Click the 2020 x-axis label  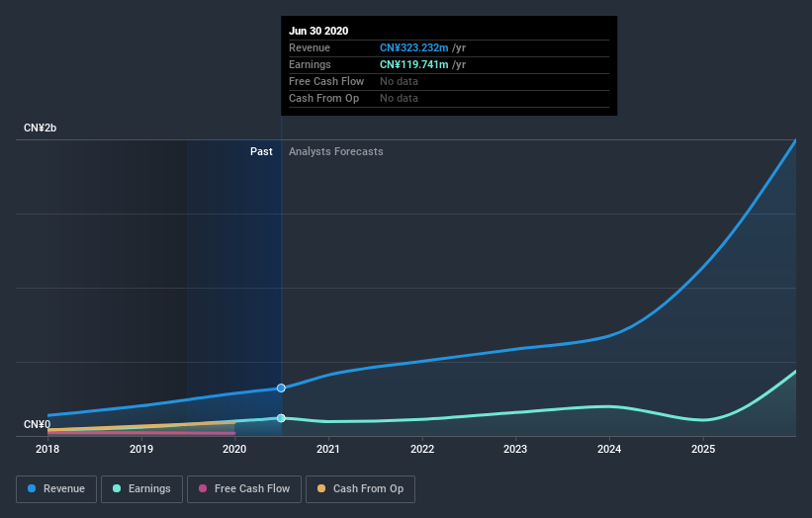[x=234, y=449]
